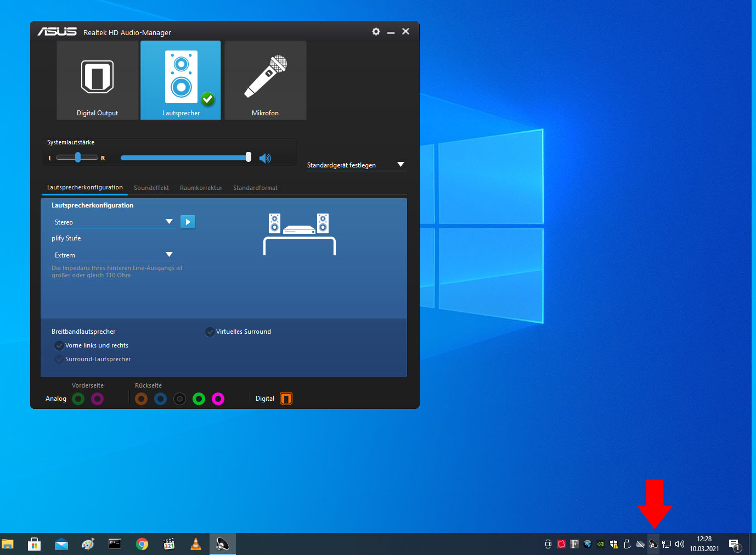Viewport: 756px width, 555px height.
Task: Click the Realtek speaker tray icon
Action: click(x=653, y=544)
